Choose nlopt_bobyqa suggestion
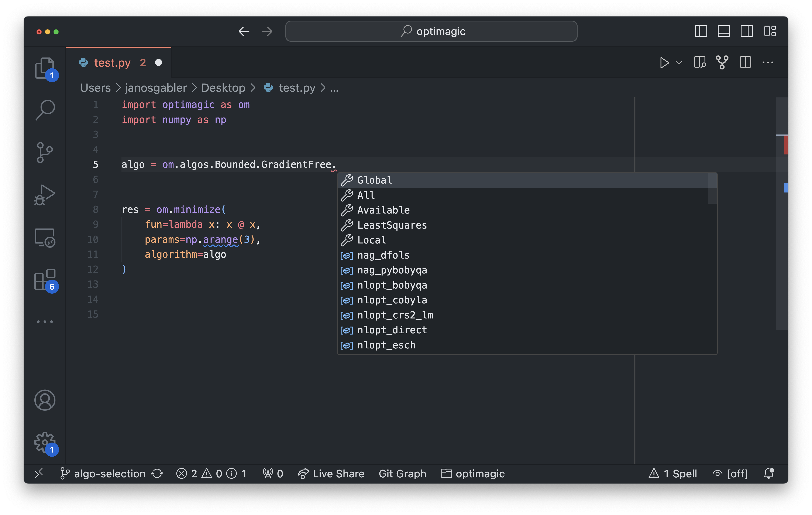 click(x=527, y=285)
